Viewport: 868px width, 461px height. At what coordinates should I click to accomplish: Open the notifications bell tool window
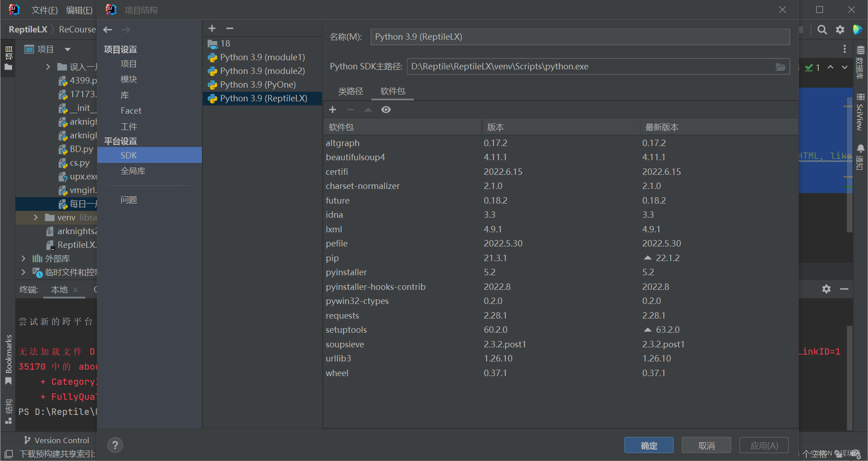coord(861,157)
